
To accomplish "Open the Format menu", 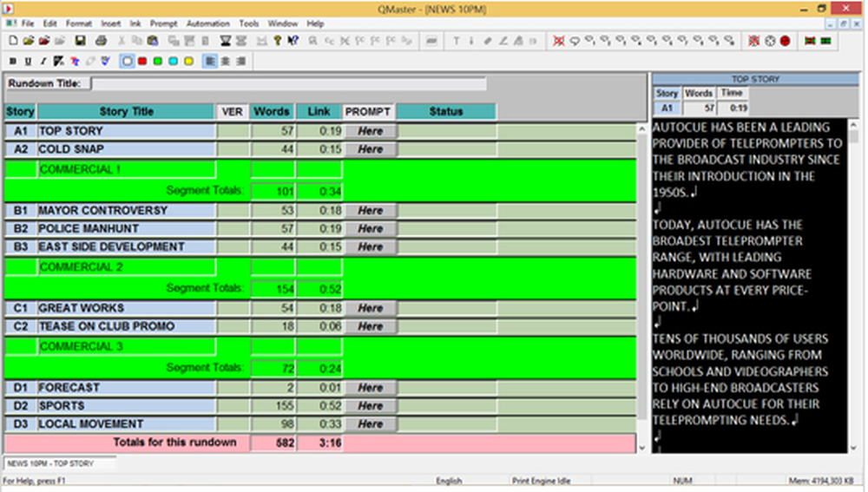I will (79, 23).
